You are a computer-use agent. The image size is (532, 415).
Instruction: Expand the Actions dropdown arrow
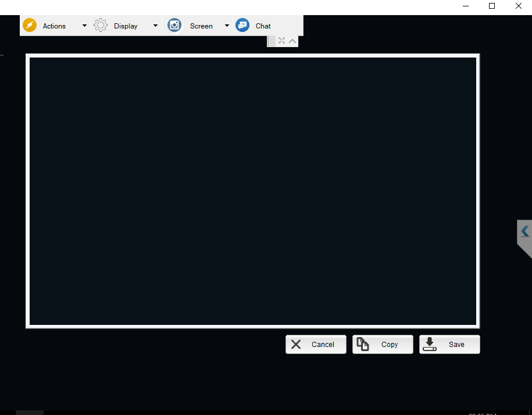pyautogui.click(x=84, y=26)
